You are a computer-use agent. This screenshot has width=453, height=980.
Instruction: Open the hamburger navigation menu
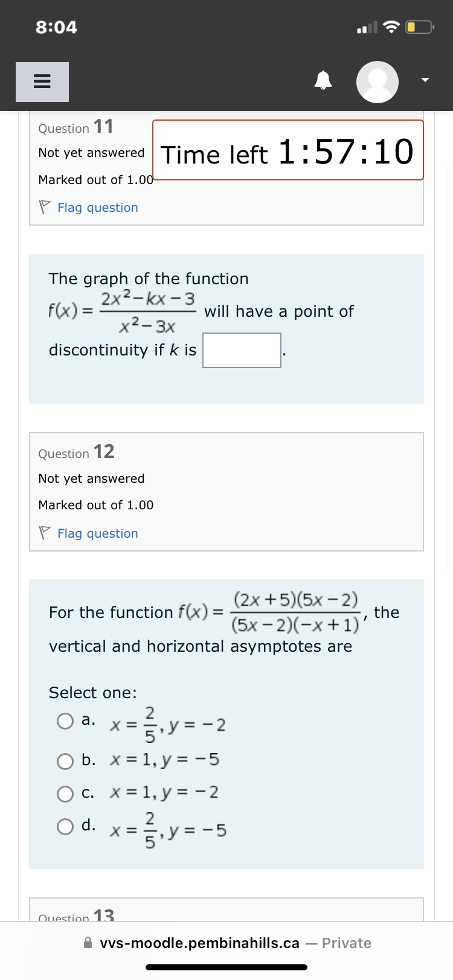click(x=42, y=81)
